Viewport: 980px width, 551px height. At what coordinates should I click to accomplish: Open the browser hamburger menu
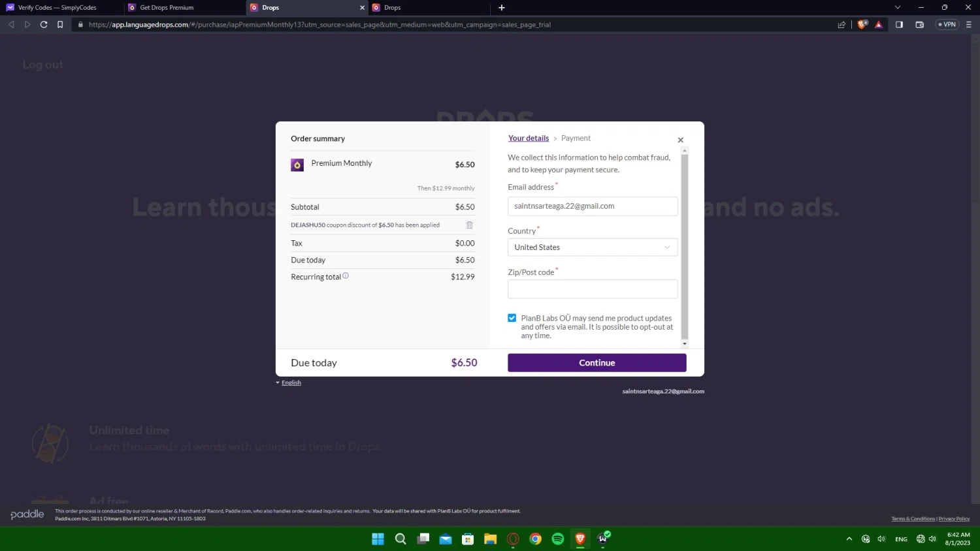point(968,25)
